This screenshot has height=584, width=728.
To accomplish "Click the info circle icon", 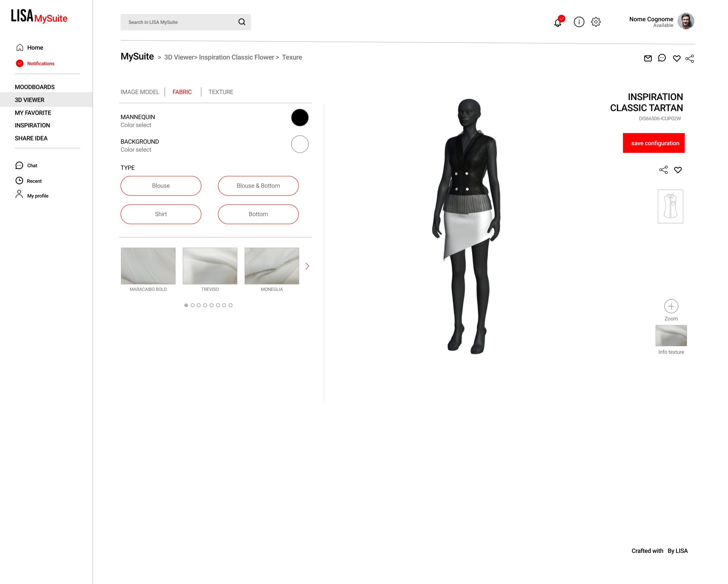I will click(579, 22).
